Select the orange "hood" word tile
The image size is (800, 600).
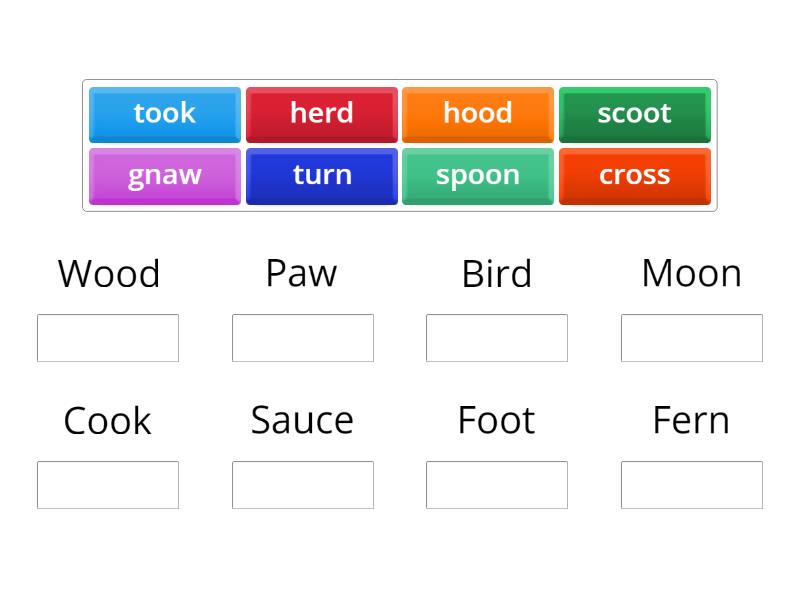(x=478, y=114)
